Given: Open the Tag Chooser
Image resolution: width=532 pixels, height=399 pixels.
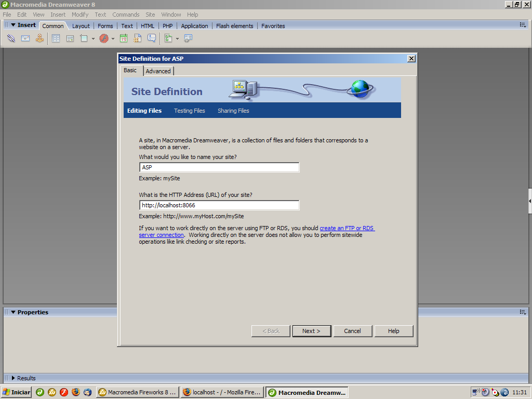Looking at the screenshot, I should pos(188,38).
